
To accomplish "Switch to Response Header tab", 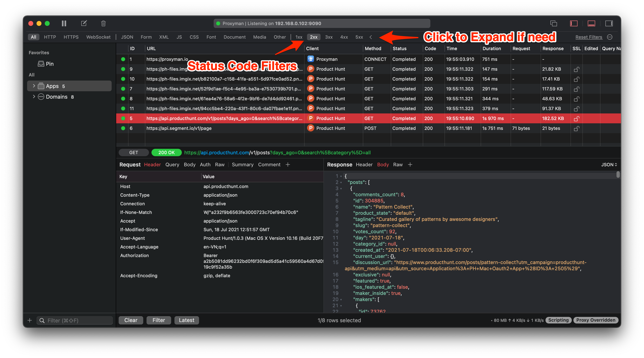I will pyautogui.click(x=364, y=164).
